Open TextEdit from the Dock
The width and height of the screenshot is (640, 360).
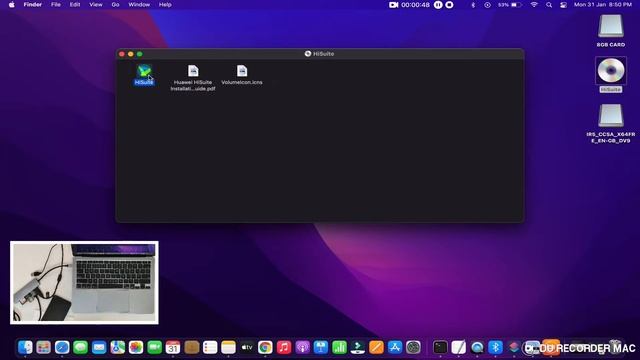point(458,347)
